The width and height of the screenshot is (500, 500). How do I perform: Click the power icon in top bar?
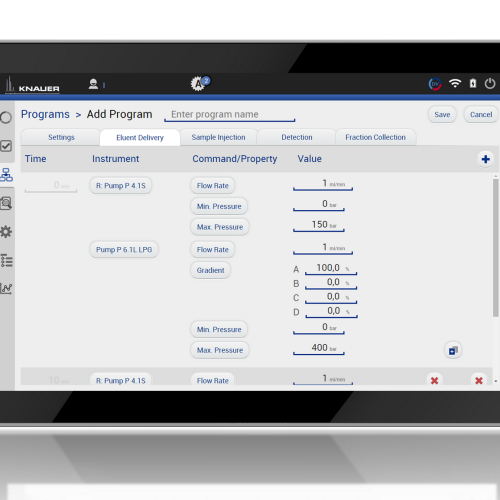click(490, 83)
